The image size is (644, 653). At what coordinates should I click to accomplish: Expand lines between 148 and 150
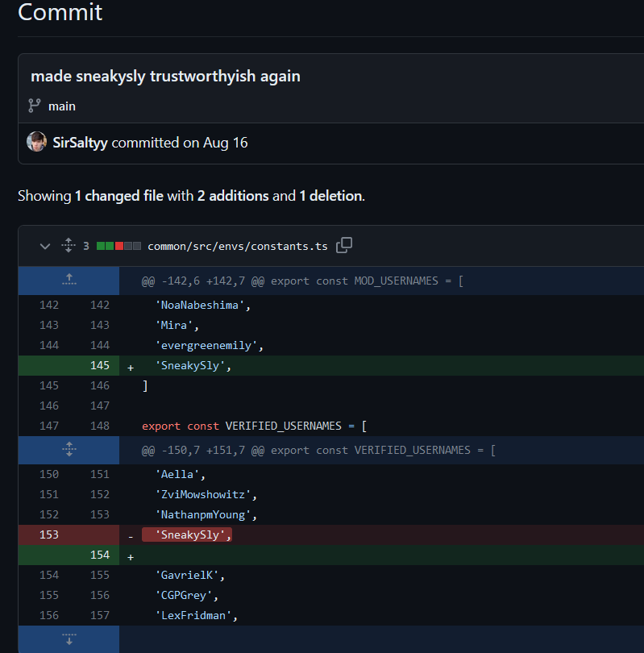[x=69, y=450]
